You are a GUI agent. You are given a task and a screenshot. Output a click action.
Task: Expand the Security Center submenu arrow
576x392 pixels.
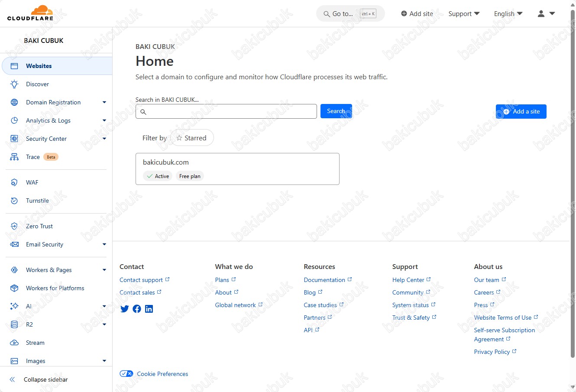104,139
